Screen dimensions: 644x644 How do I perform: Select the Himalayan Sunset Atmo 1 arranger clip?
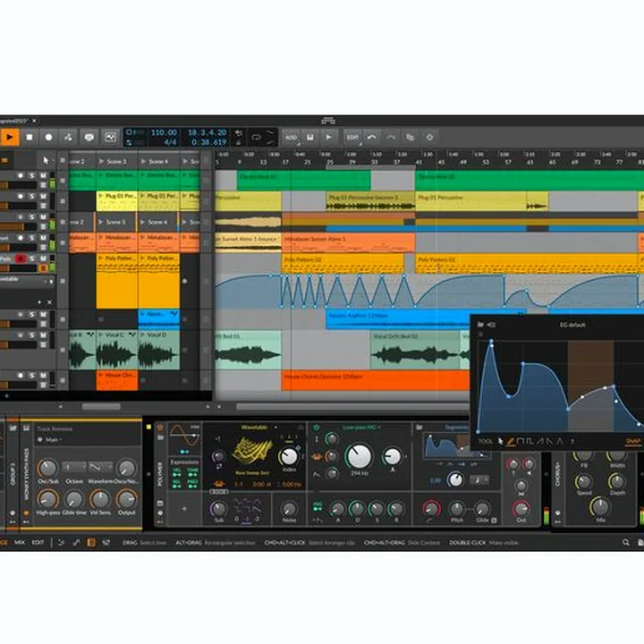tap(348, 242)
